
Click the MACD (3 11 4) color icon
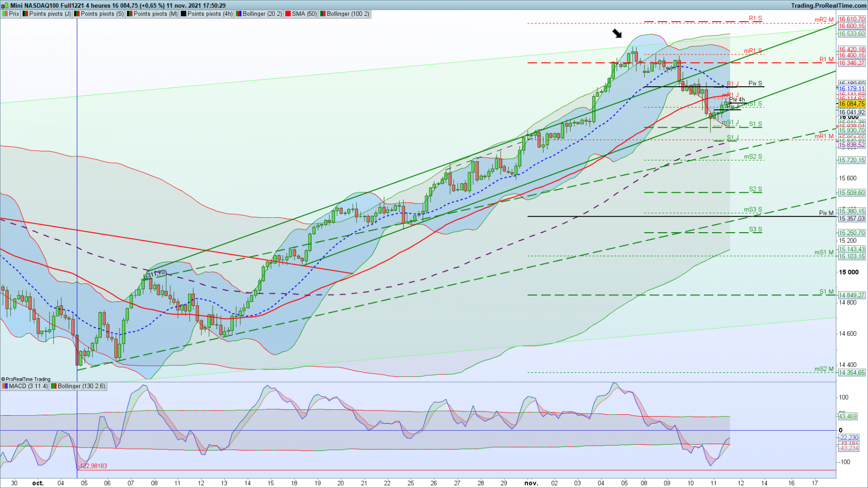coord(5,386)
